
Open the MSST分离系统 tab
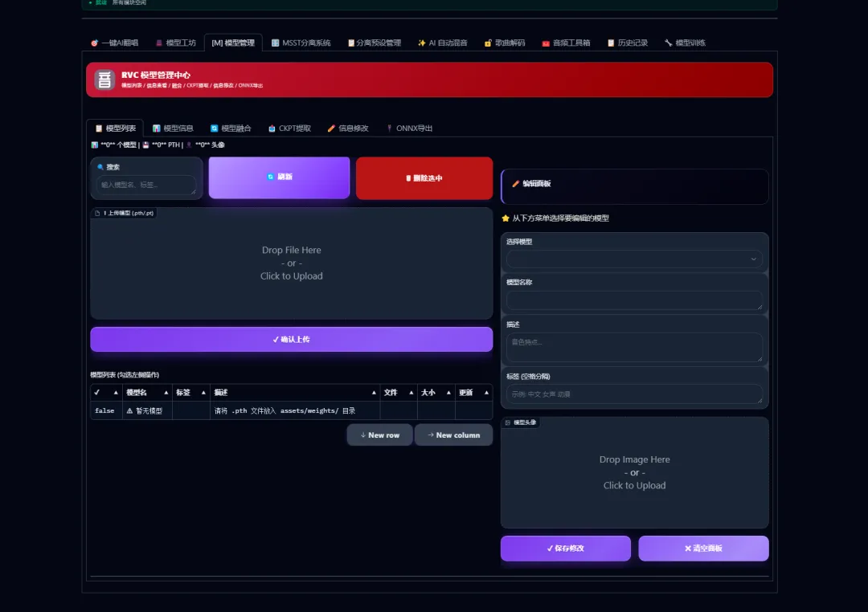[301, 43]
